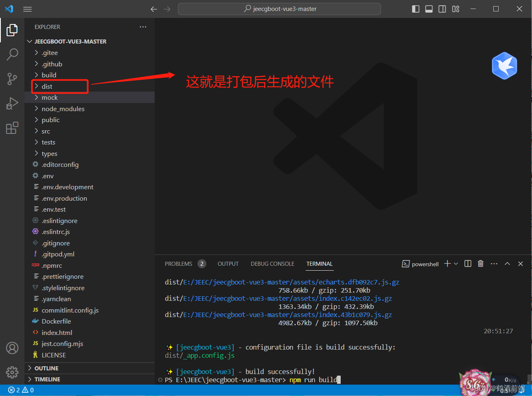The width and height of the screenshot is (532, 396).
Task: Open Explorer more actions ellipsis
Action: 143,27
